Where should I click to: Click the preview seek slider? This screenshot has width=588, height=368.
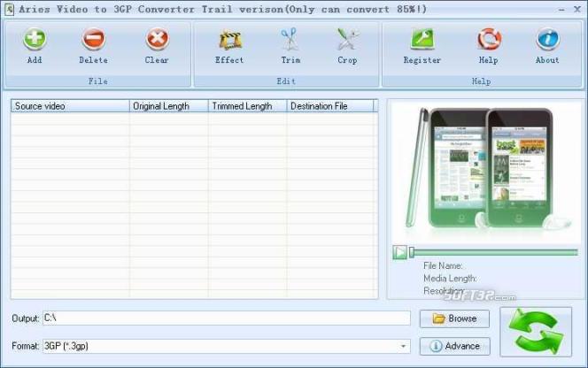point(493,252)
